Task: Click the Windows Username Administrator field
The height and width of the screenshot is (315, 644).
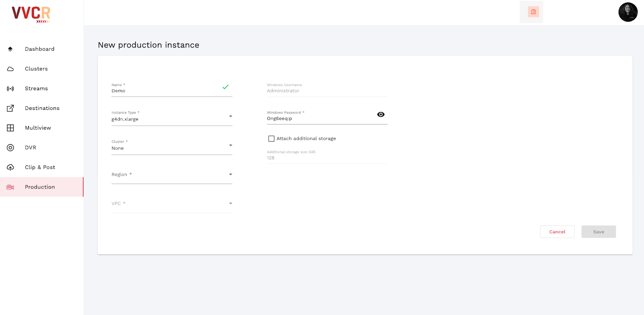Action: point(327,89)
